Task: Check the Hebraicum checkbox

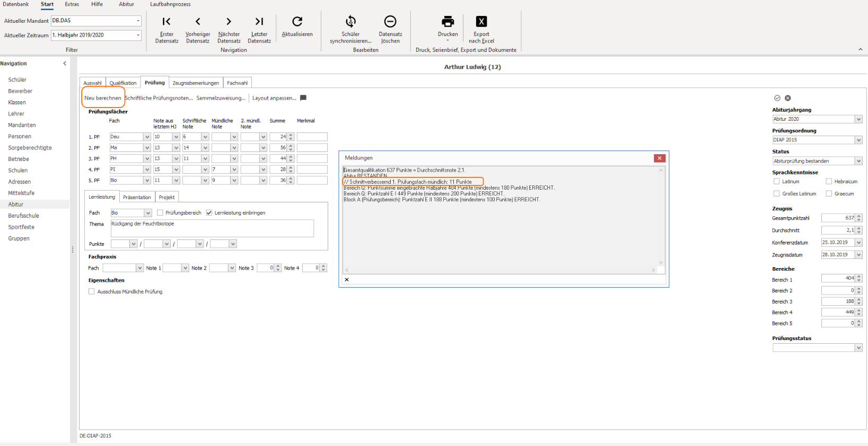Action: [x=829, y=181]
